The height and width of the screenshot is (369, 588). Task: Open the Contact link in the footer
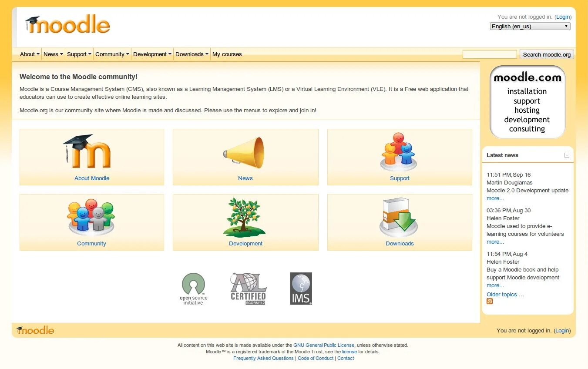click(x=346, y=358)
